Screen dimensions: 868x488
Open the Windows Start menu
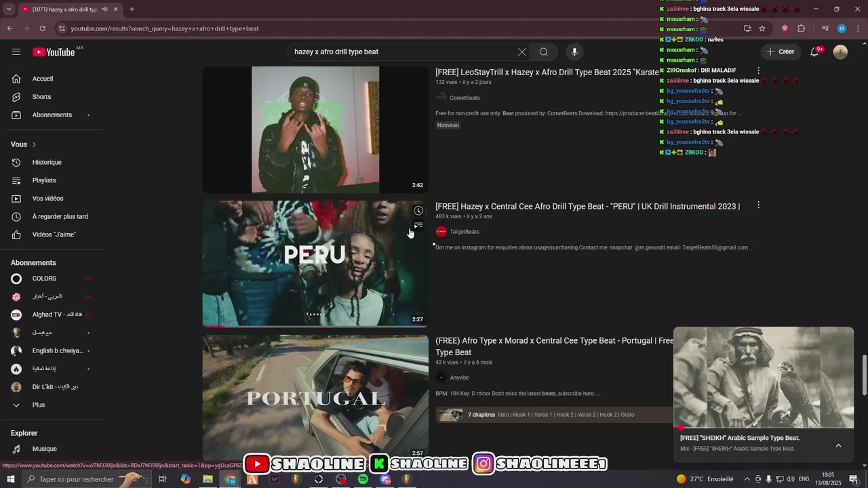click(x=10, y=479)
